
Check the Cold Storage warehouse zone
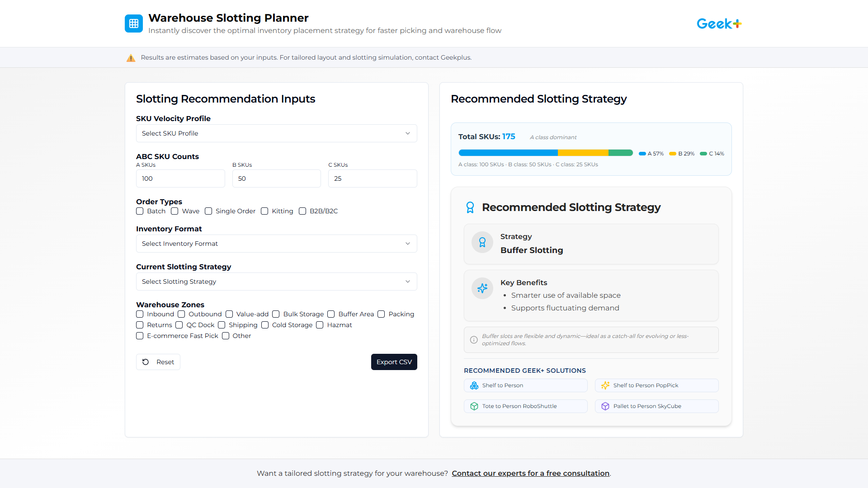pyautogui.click(x=265, y=325)
